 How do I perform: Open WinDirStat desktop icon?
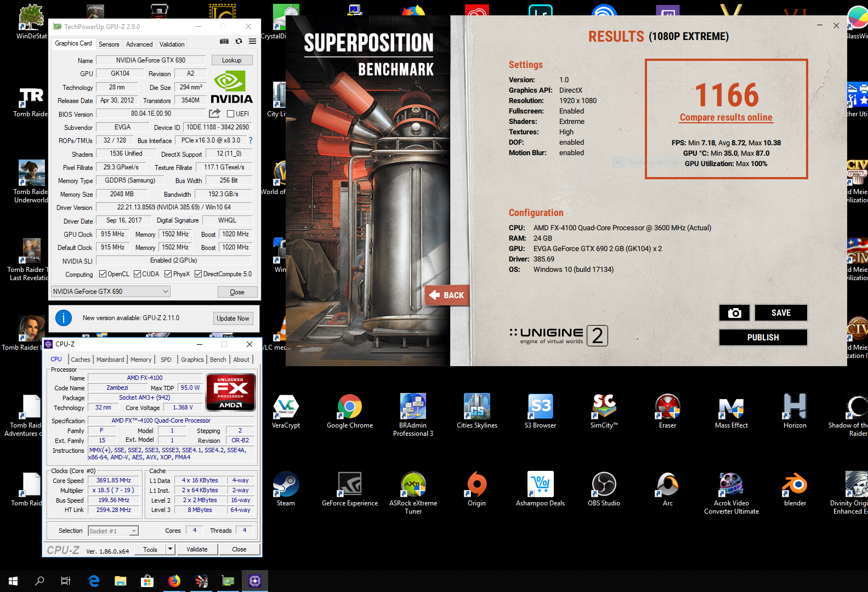[32, 22]
